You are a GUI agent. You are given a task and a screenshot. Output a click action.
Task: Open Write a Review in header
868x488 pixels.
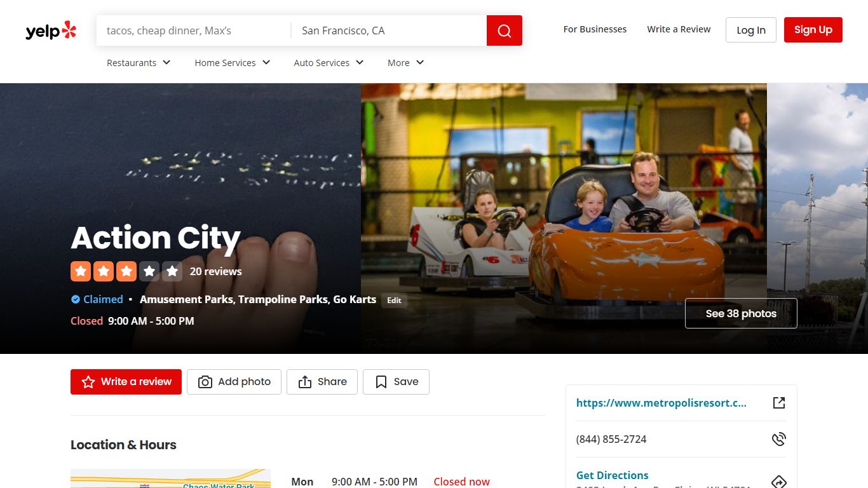[x=679, y=29]
